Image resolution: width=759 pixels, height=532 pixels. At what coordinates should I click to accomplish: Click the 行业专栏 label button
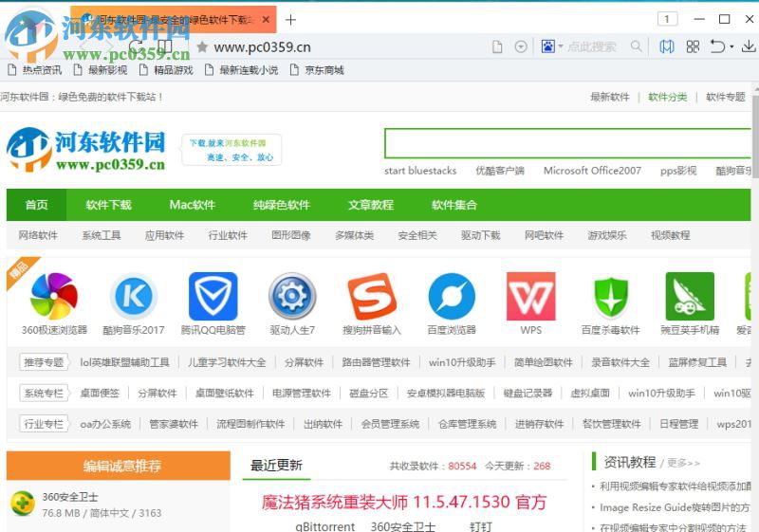tap(44, 424)
